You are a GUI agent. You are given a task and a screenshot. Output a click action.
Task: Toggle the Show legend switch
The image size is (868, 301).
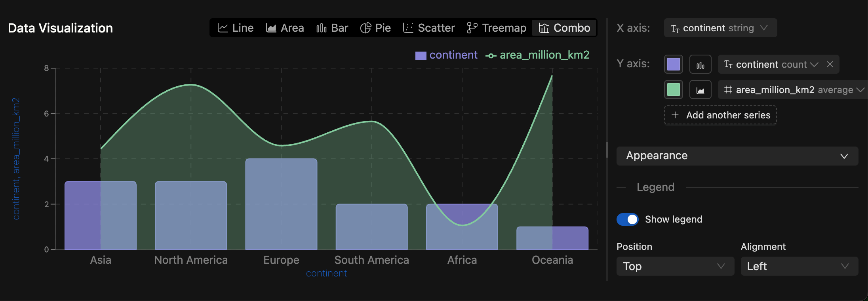point(628,219)
